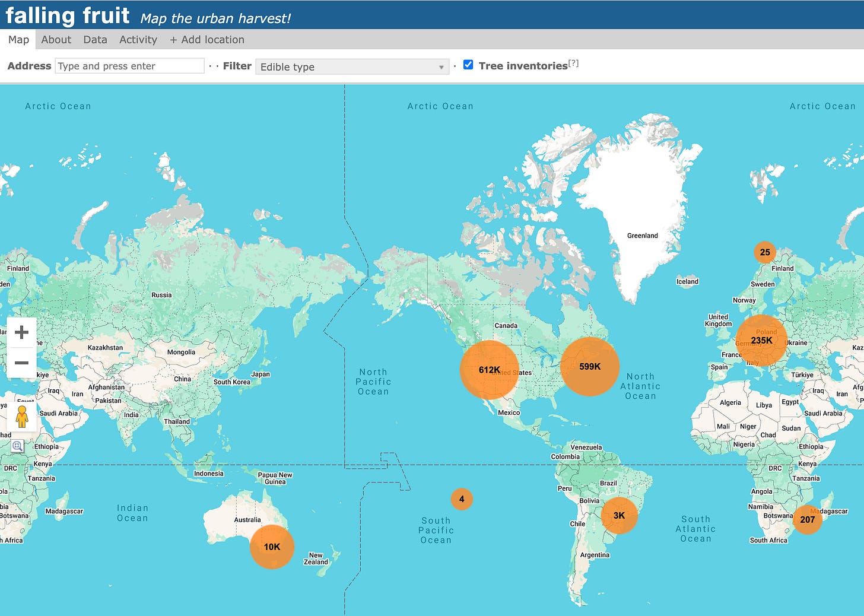The width and height of the screenshot is (864, 616).
Task: Click the + Add location tab
Action: tap(207, 39)
